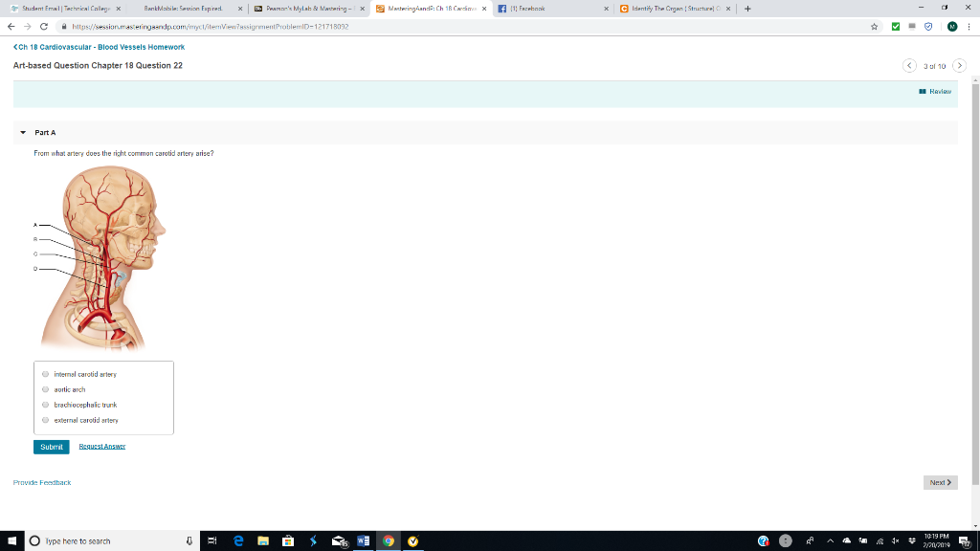Pick the 'brachiocephalic trunk' radio button
This screenshot has width=980, height=551.
pos(46,405)
